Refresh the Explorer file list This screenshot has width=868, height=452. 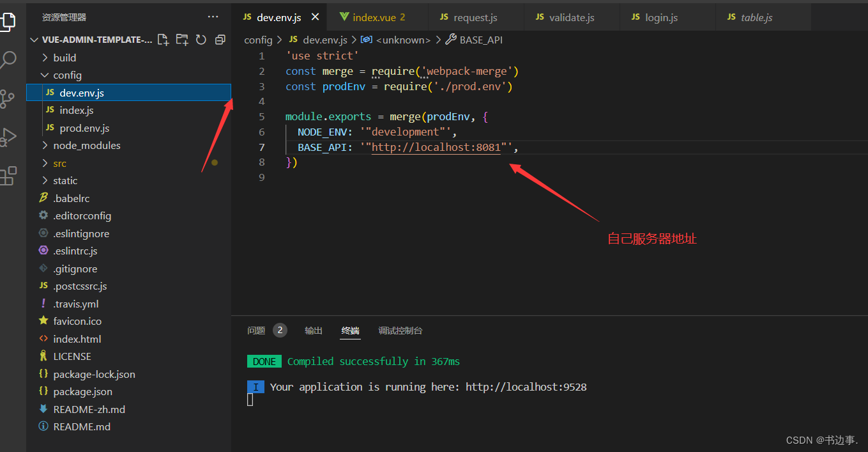click(201, 39)
